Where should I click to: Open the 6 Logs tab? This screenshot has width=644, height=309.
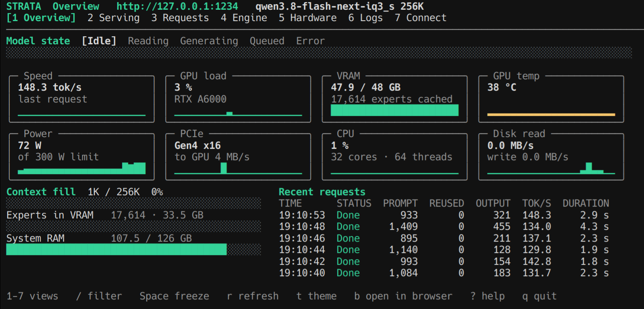coord(365,18)
